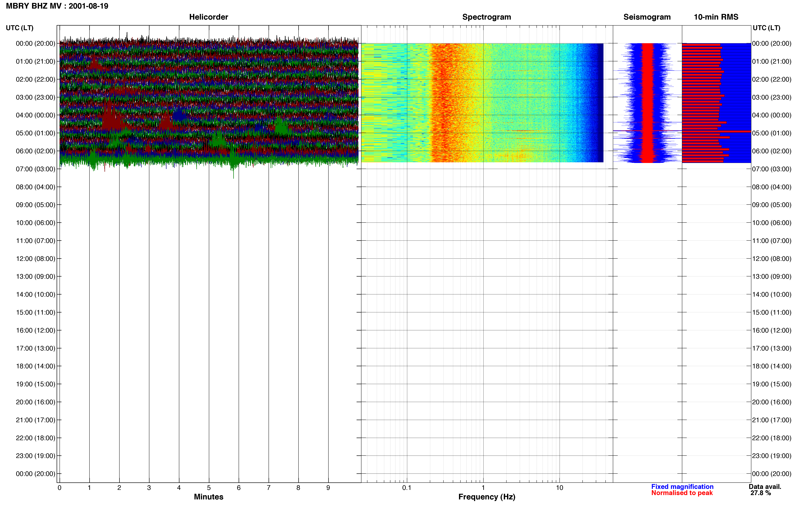The image size is (812, 508).
Task: Click the 'Normalised to peak' legend text
Action: pyautogui.click(x=682, y=493)
